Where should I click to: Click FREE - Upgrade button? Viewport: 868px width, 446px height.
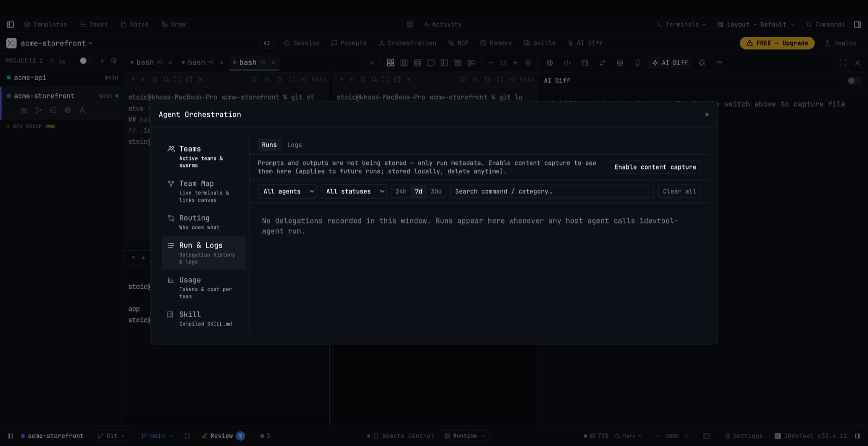tap(777, 43)
